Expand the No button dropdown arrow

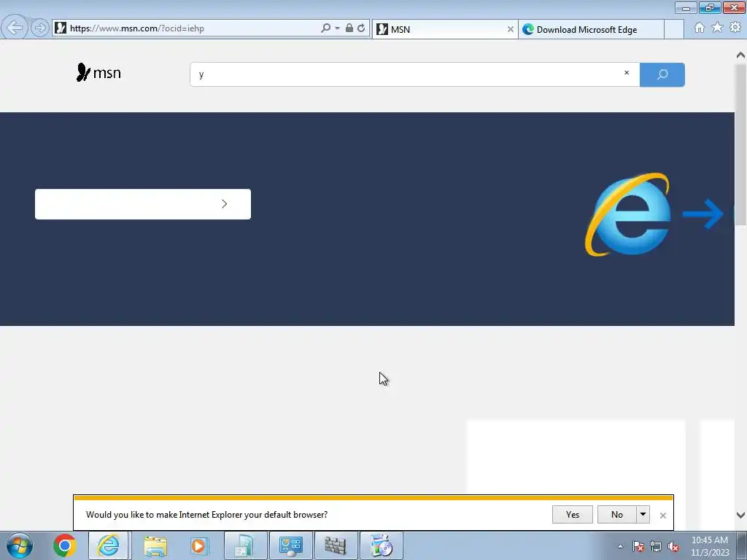pyautogui.click(x=643, y=515)
